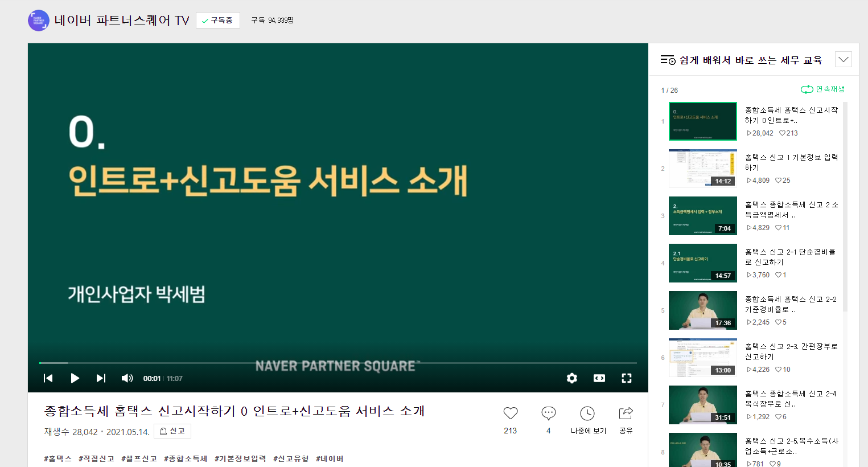Click the #셀프신고 hashtag
868x467 pixels.
coord(139,458)
